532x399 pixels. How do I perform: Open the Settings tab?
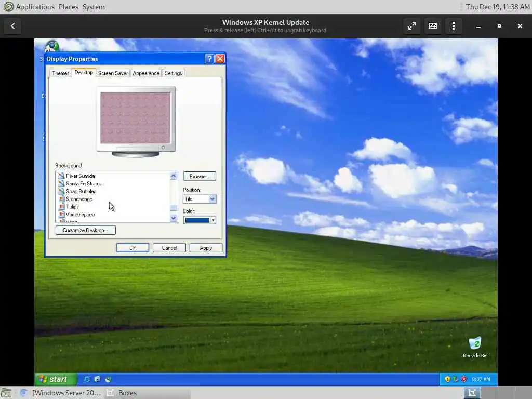click(x=174, y=73)
